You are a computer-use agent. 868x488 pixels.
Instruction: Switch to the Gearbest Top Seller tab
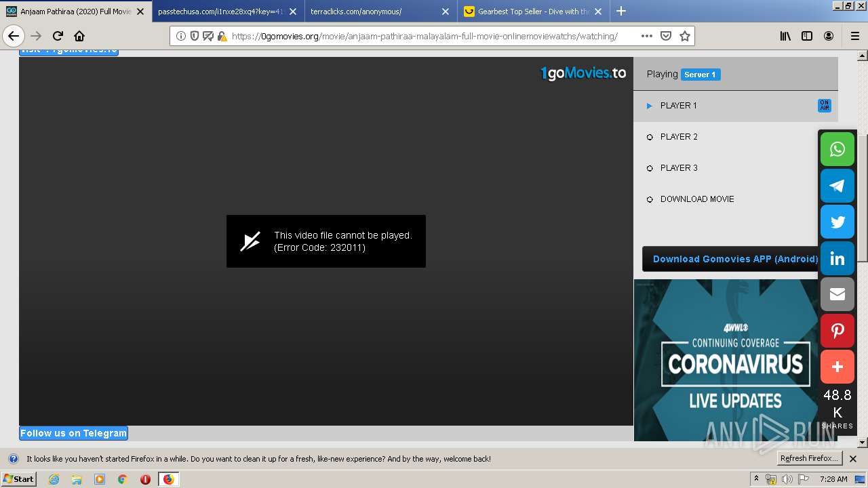[533, 12]
